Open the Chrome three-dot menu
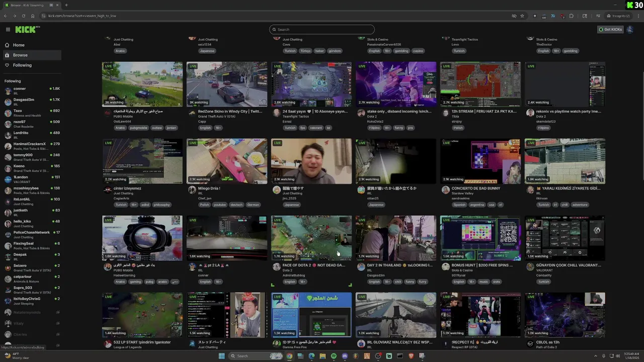Image resolution: width=644 pixels, height=362 pixels. coord(638,16)
